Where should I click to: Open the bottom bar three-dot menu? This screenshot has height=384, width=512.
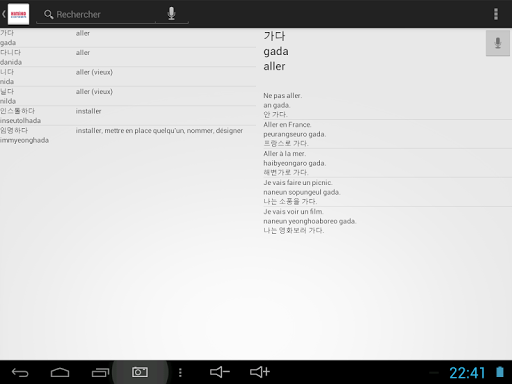point(180,372)
